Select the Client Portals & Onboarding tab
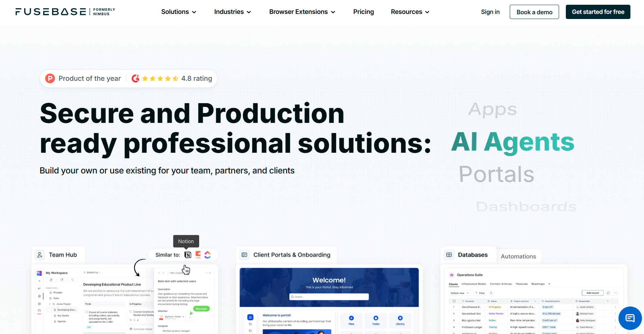644x334 pixels. pyautogui.click(x=286, y=255)
